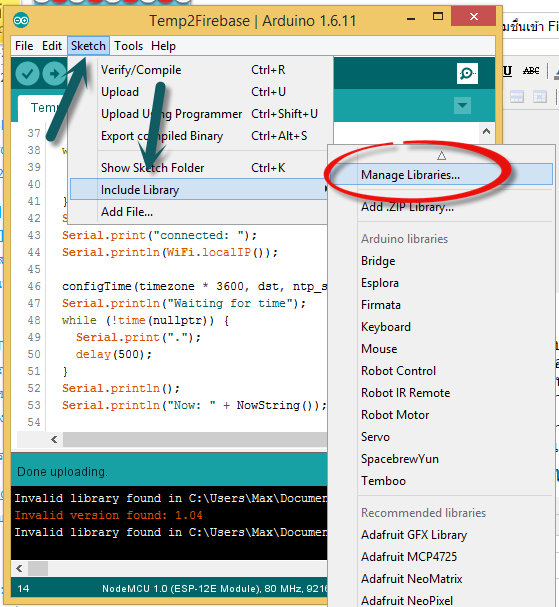Include the Keyboard library

(x=442, y=327)
